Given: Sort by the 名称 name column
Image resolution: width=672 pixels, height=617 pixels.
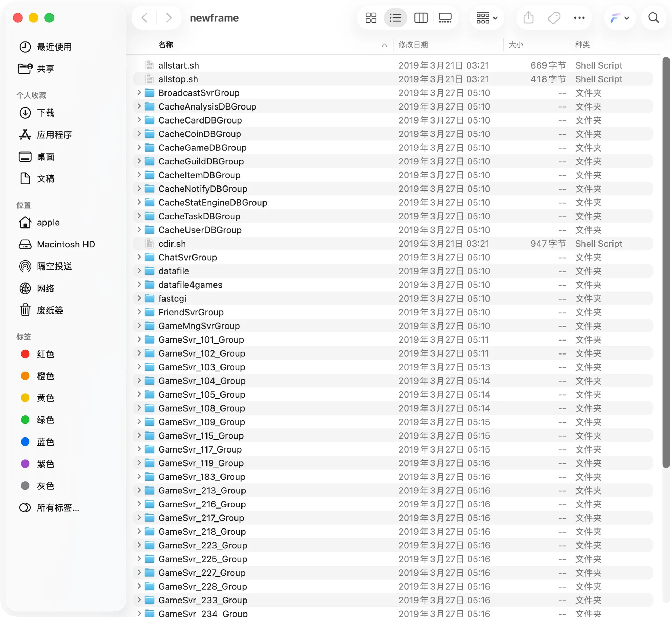Looking at the screenshot, I should [x=166, y=45].
